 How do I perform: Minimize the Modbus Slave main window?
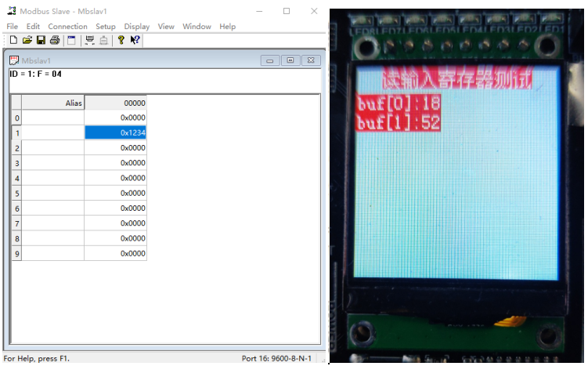point(259,11)
